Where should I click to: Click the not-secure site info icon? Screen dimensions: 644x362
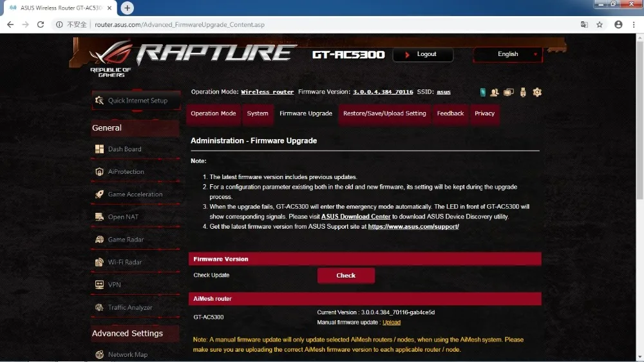[x=59, y=24]
